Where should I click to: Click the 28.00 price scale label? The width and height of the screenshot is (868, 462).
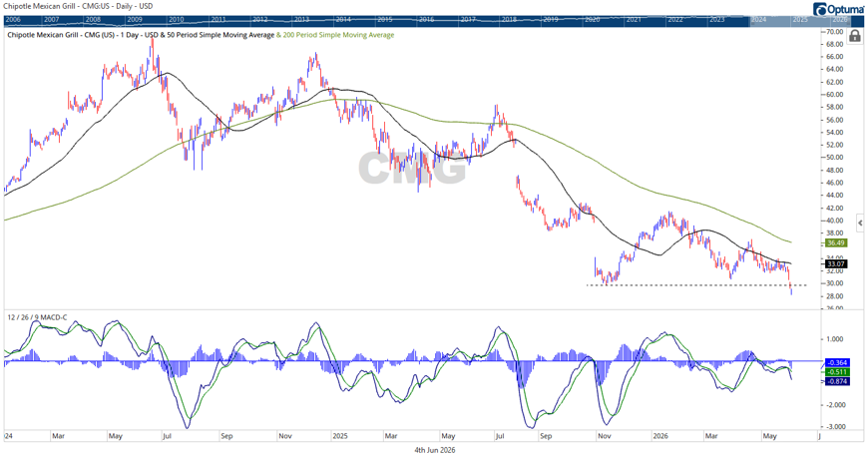[835, 296]
